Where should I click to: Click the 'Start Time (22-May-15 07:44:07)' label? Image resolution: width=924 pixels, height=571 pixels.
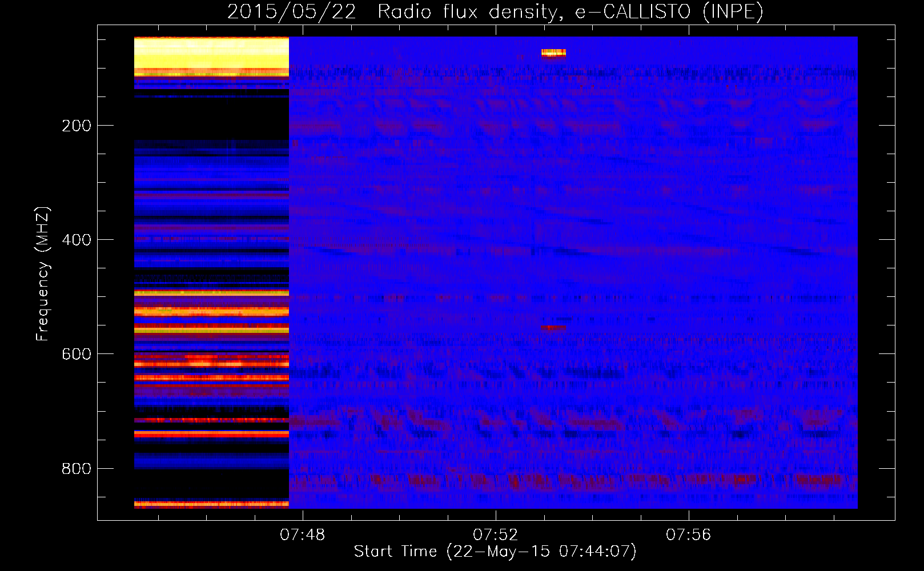click(495, 552)
